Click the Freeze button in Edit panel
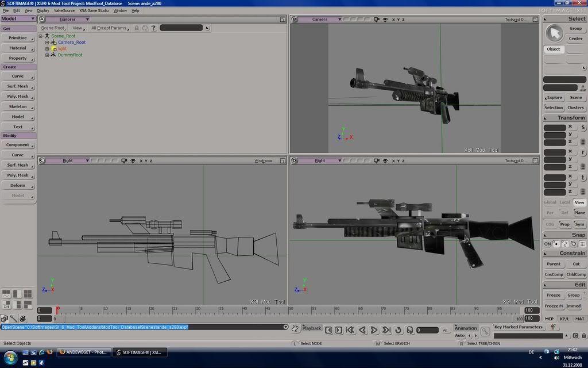This screenshot has width=588, height=368. tap(554, 295)
